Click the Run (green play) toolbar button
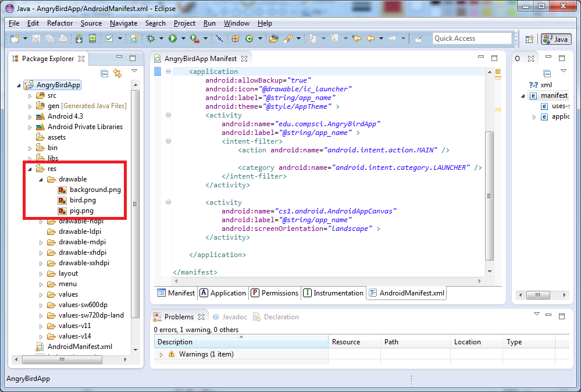The width and height of the screenshot is (581, 392). pyautogui.click(x=173, y=39)
